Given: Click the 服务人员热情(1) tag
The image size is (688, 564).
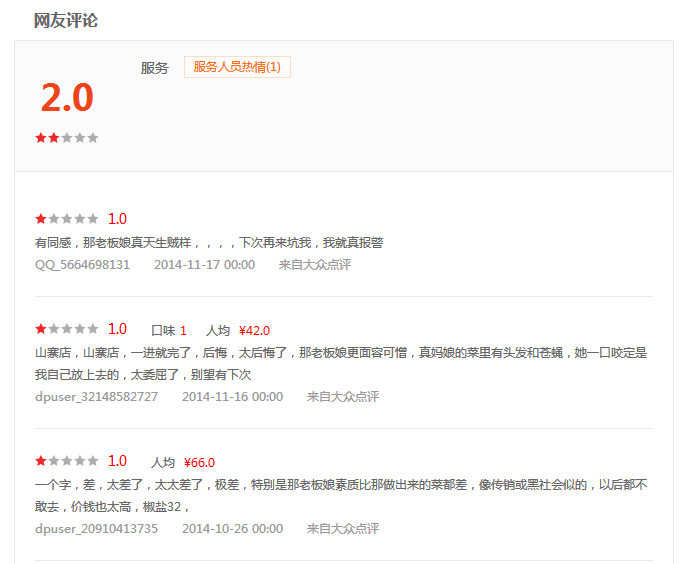Looking at the screenshot, I should coord(237,67).
